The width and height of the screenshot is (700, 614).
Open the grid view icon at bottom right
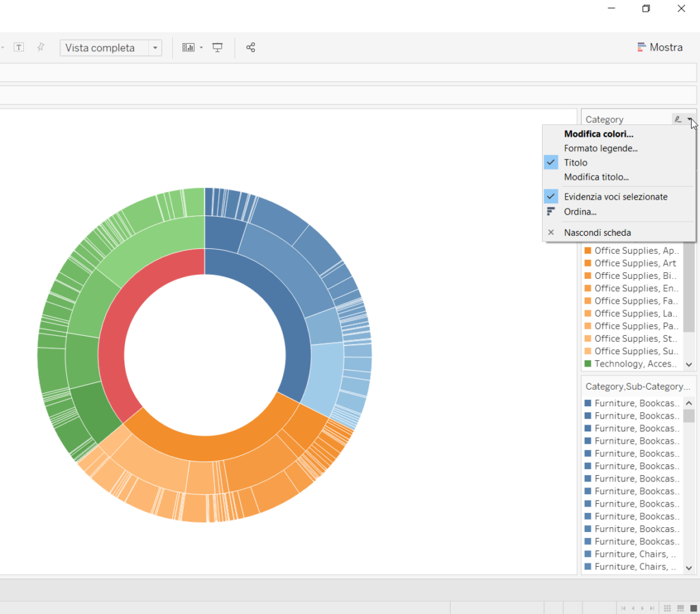[x=667, y=608]
